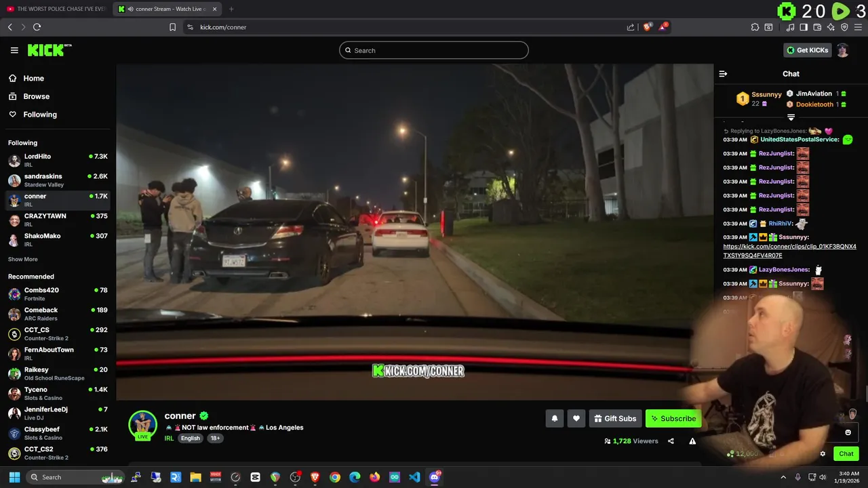Open the Brave Wallet icon
Image resolution: width=868 pixels, height=488 pixels.
[817, 27]
